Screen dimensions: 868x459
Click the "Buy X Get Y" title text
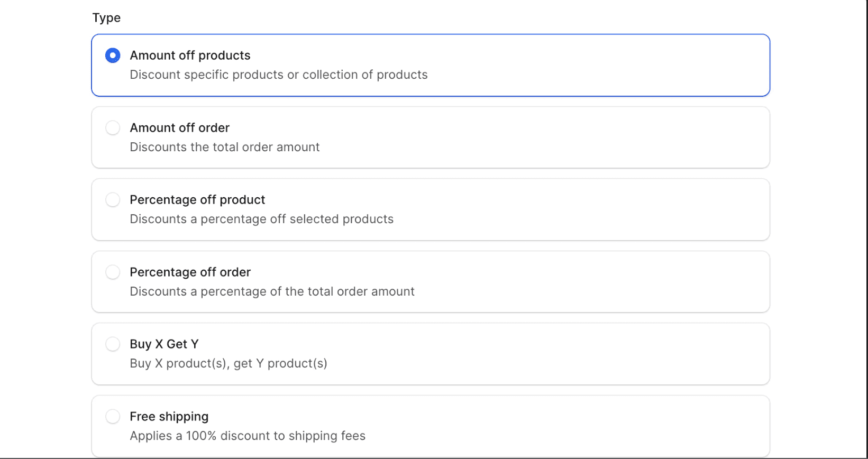click(x=164, y=344)
